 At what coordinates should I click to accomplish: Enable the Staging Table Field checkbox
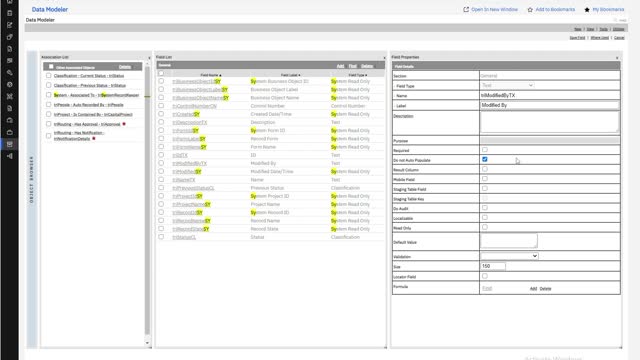pos(484,189)
